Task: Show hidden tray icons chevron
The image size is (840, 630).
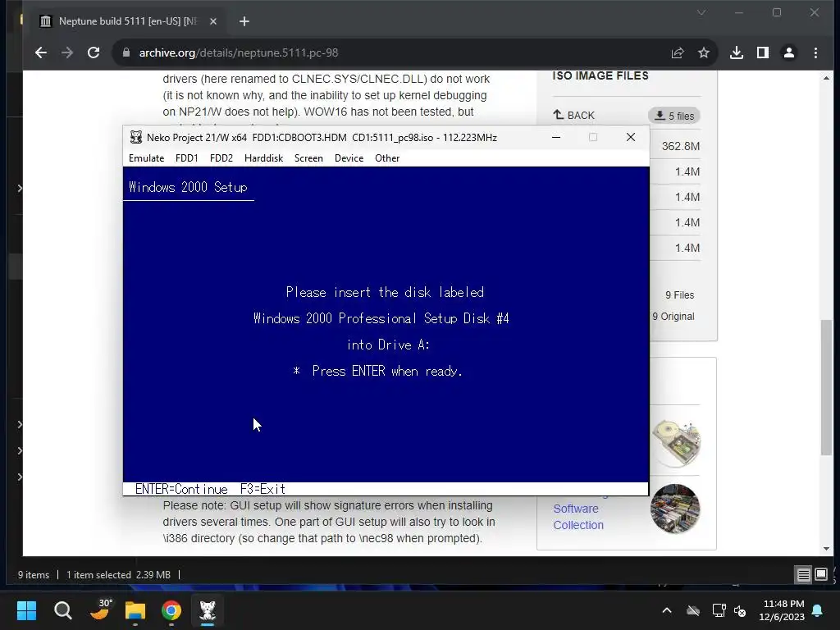Action: (x=667, y=610)
